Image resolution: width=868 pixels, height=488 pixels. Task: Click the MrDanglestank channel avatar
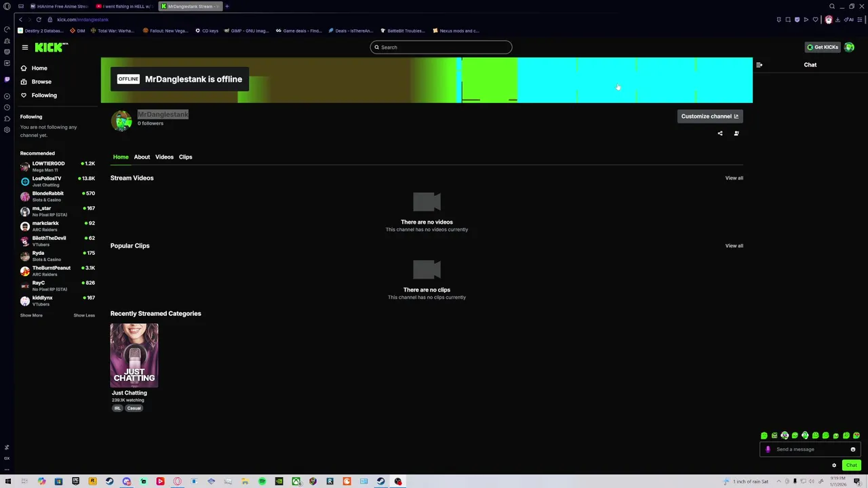click(122, 121)
